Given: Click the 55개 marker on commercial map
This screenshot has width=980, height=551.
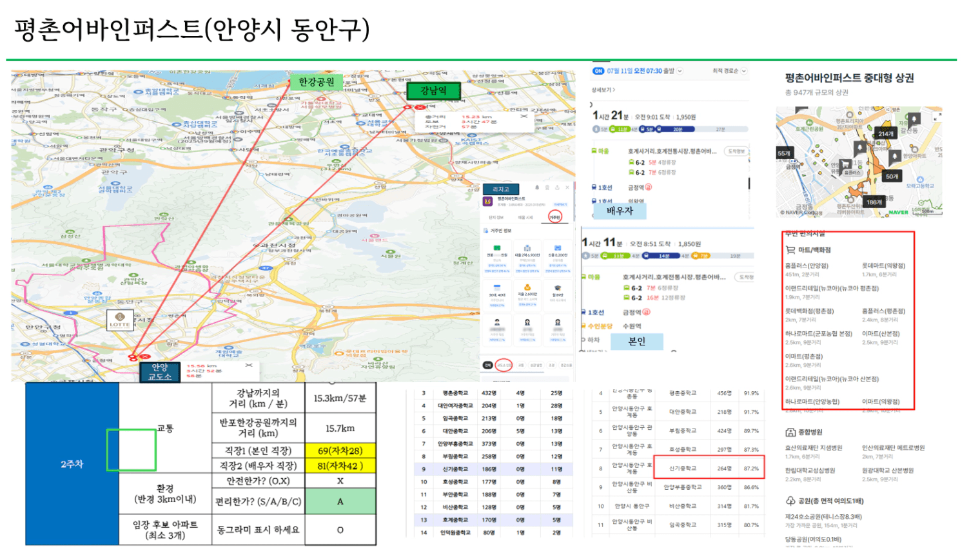Looking at the screenshot, I should click(783, 153).
